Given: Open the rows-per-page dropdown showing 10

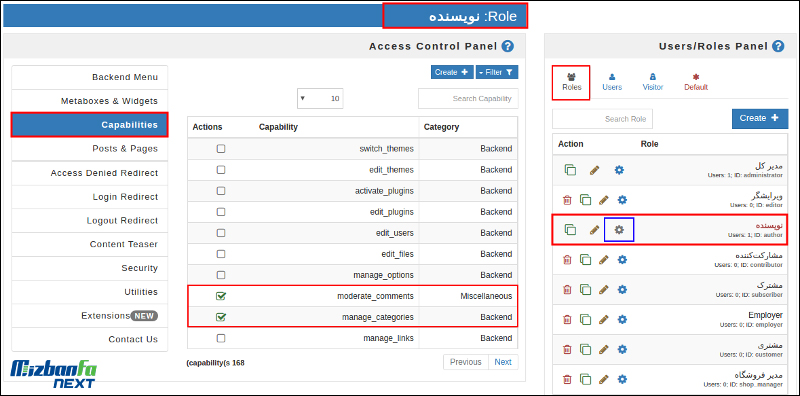Looking at the screenshot, I should click(320, 98).
